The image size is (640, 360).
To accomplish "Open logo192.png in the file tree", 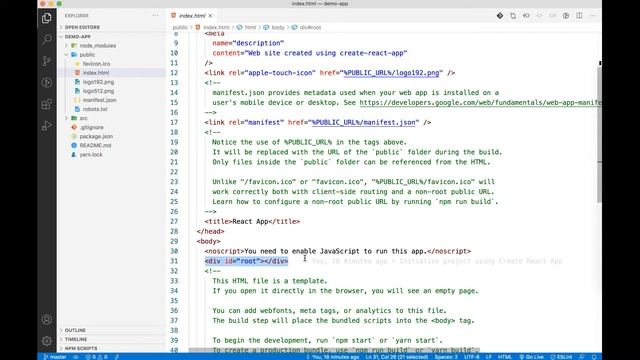I will 98,82.
